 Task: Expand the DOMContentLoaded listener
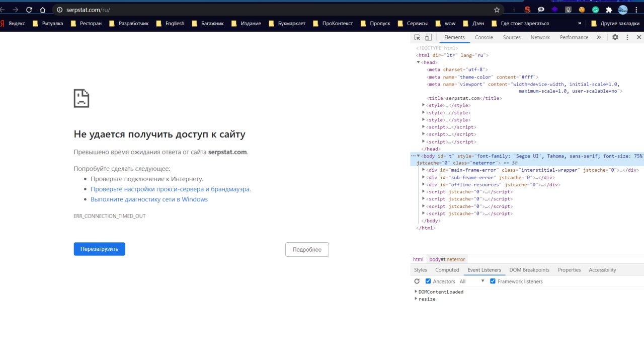click(416, 292)
